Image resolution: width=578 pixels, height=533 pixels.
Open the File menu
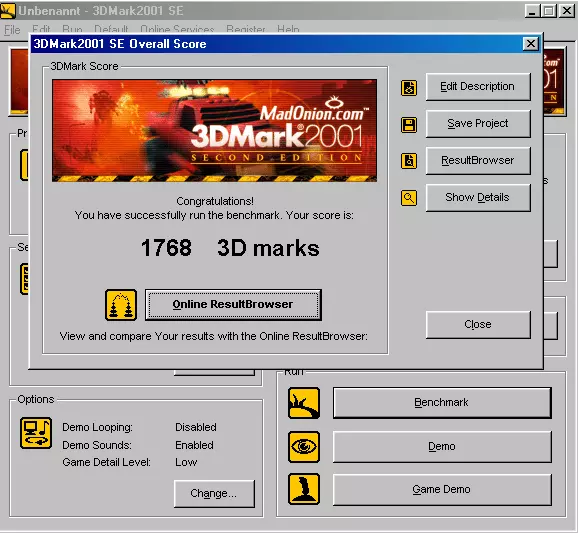pos(12,29)
